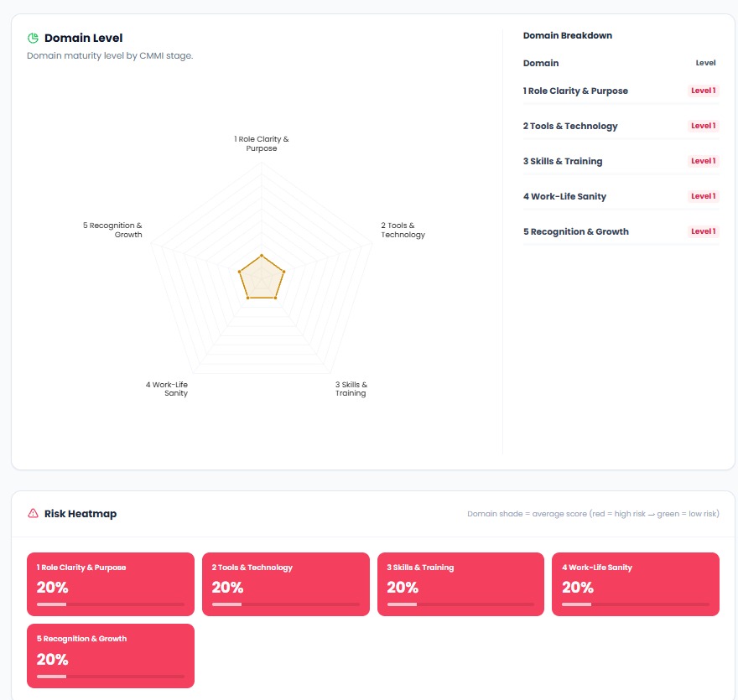Click the Risk Heatmap warning triangle icon
This screenshot has height=700, width=738.
pyautogui.click(x=33, y=513)
